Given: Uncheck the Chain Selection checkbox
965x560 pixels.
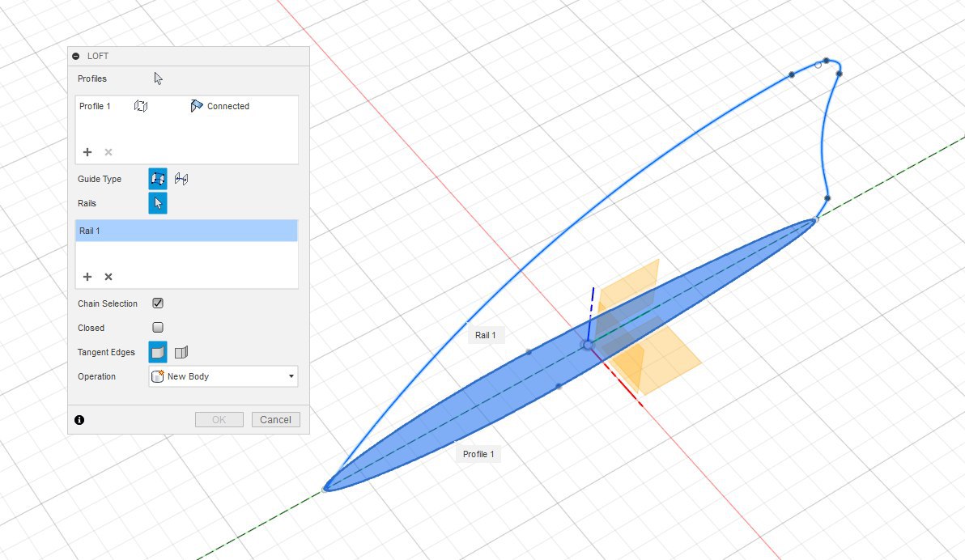Looking at the screenshot, I should [158, 303].
